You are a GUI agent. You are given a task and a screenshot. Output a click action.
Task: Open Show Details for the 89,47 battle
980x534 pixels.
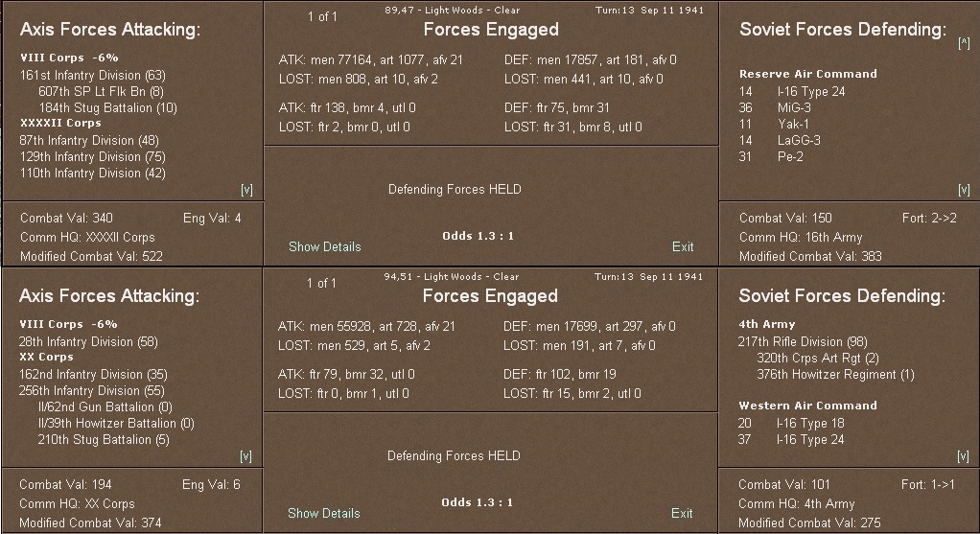[324, 246]
